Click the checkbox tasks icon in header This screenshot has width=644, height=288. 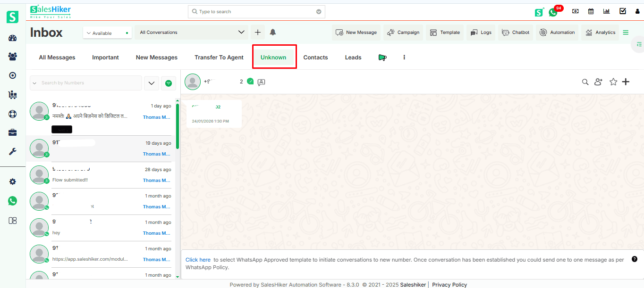(x=623, y=12)
